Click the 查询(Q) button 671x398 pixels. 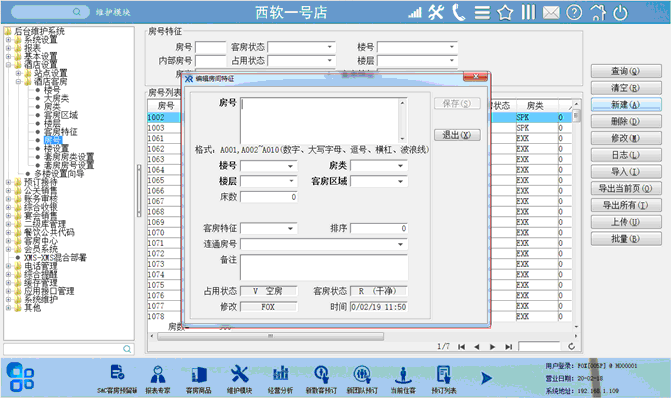coord(626,71)
